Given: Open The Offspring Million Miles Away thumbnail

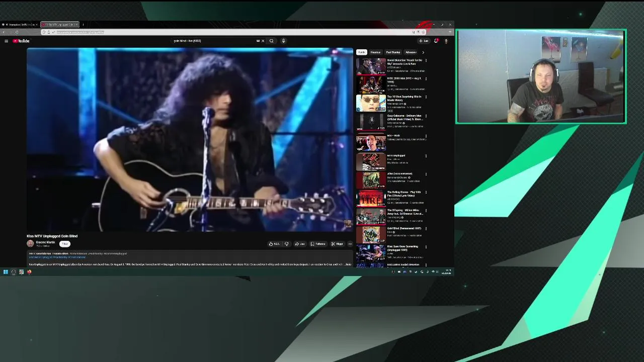Looking at the screenshot, I should pyautogui.click(x=371, y=217).
